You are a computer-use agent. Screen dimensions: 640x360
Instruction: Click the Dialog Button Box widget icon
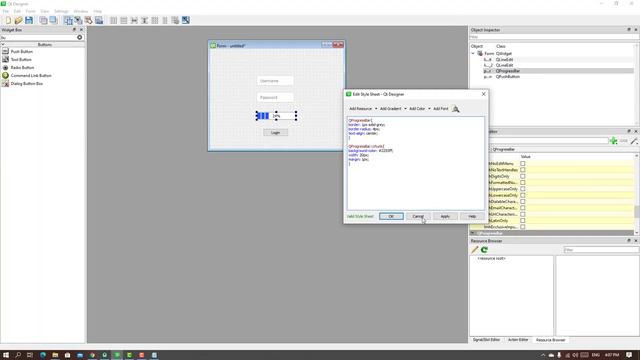pos(5,83)
